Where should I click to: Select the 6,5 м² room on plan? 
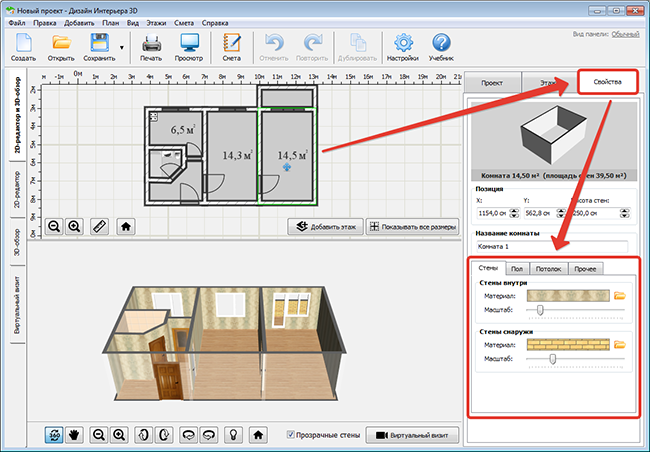click(176, 130)
